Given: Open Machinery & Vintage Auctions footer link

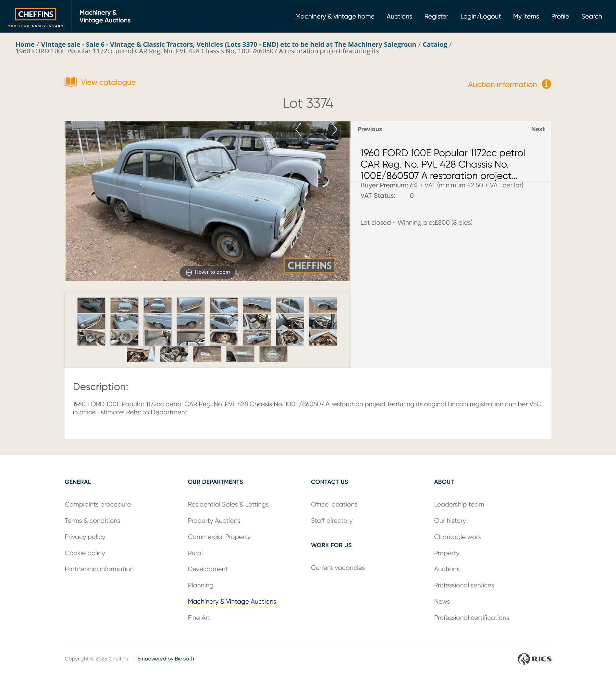Looking at the screenshot, I should [232, 601].
